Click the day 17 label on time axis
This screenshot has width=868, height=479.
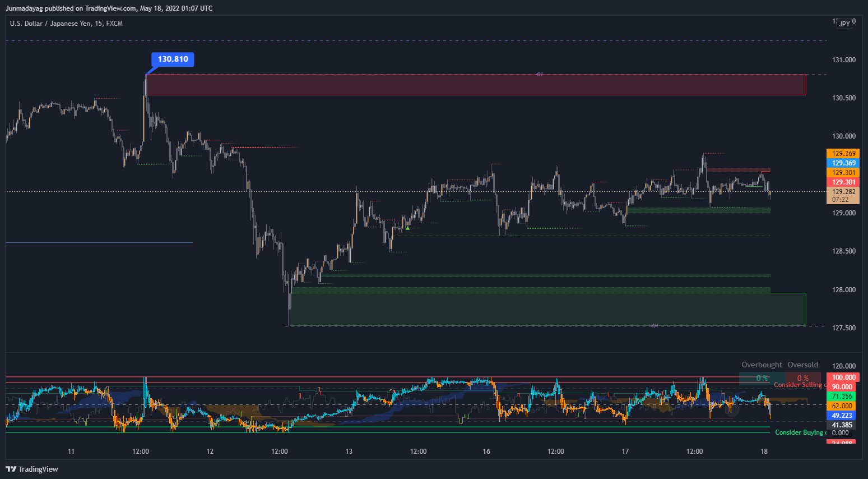click(625, 452)
